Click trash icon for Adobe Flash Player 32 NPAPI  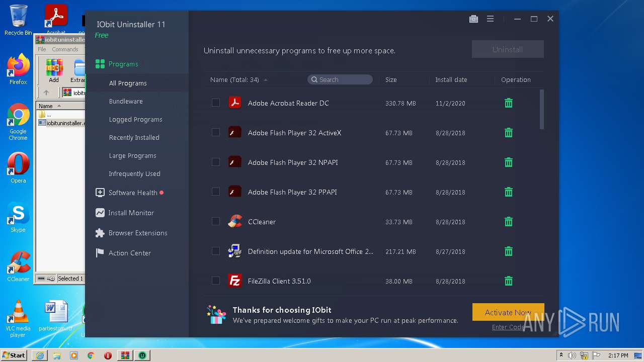[509, 162]
